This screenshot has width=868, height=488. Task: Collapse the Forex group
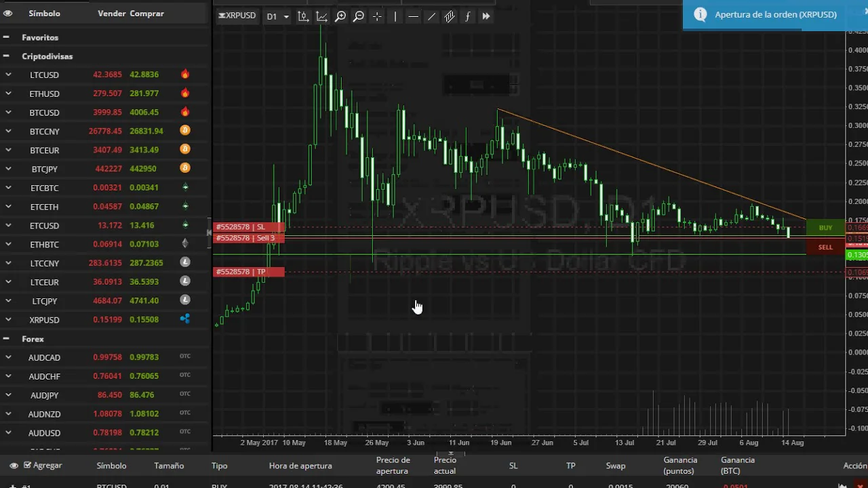coord(6,339)
